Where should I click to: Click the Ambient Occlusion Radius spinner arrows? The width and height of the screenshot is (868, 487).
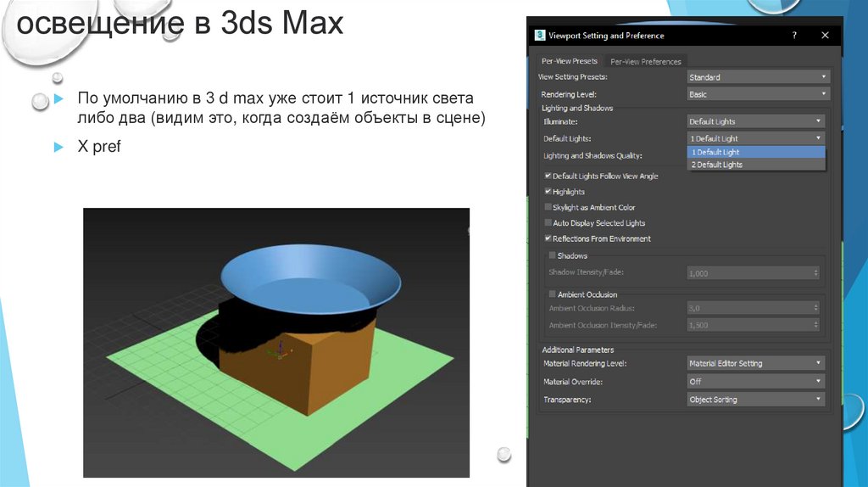pos(816,308)
